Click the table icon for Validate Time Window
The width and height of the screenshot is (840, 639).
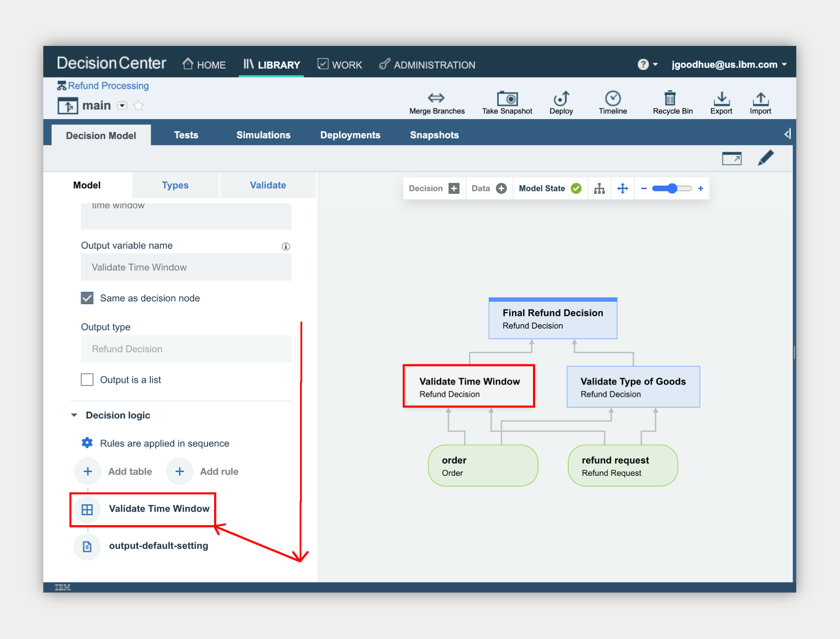click(87, 509)
